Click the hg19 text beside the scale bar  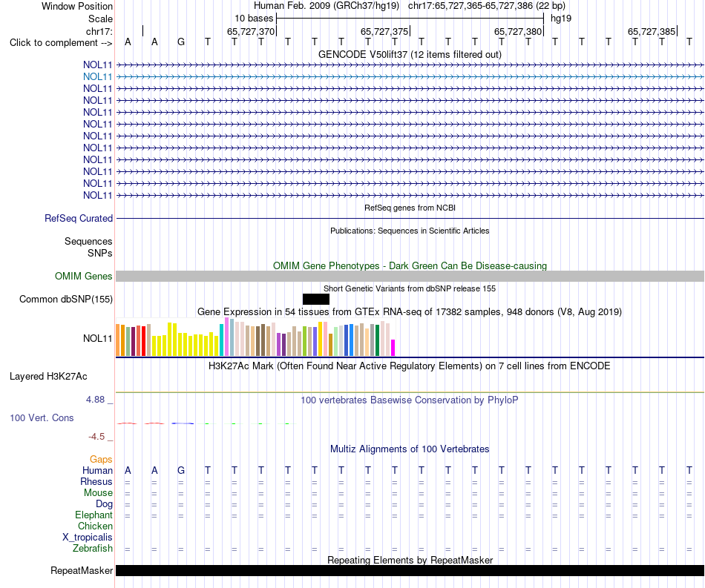561,19
